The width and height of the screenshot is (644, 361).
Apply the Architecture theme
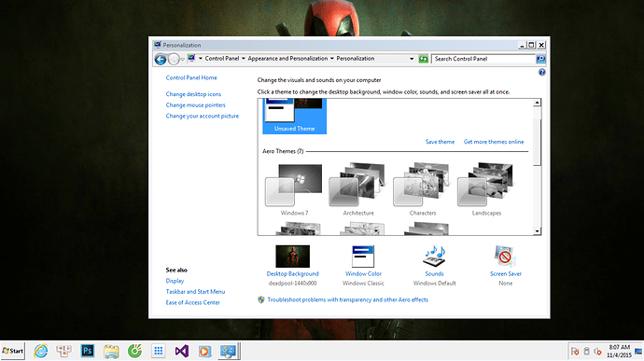pyautogui.click(x=358, y=190)
